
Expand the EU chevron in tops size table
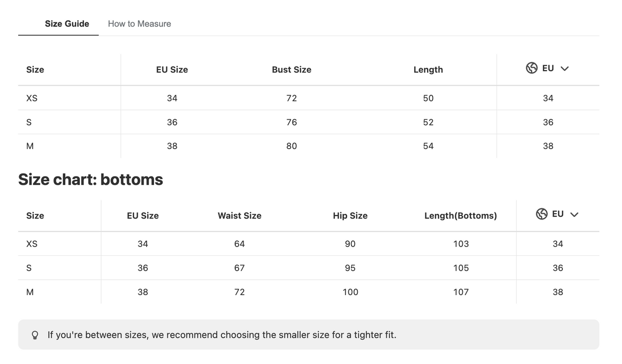(565, 69)
